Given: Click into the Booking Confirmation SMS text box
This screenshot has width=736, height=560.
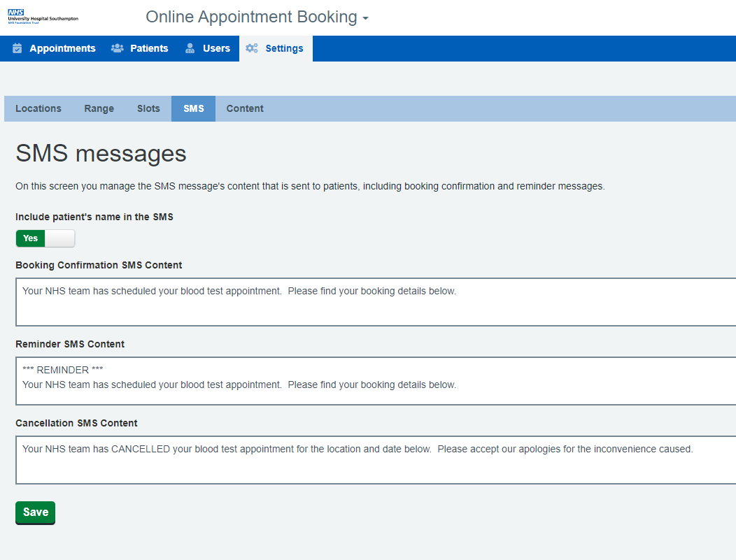Looking at the screenshot, I should [x=375, y=302].
